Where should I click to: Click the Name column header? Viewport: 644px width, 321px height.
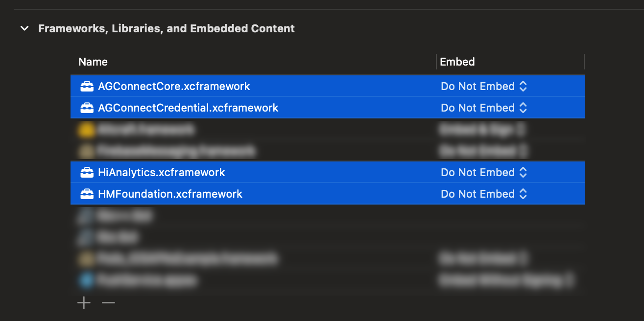pyautogui.click(x=93, y=62)
